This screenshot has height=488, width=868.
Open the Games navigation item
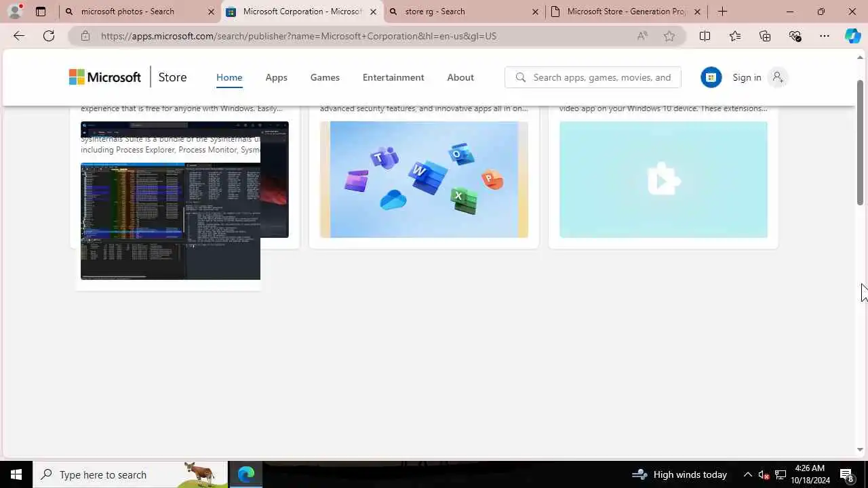(325, 77)
